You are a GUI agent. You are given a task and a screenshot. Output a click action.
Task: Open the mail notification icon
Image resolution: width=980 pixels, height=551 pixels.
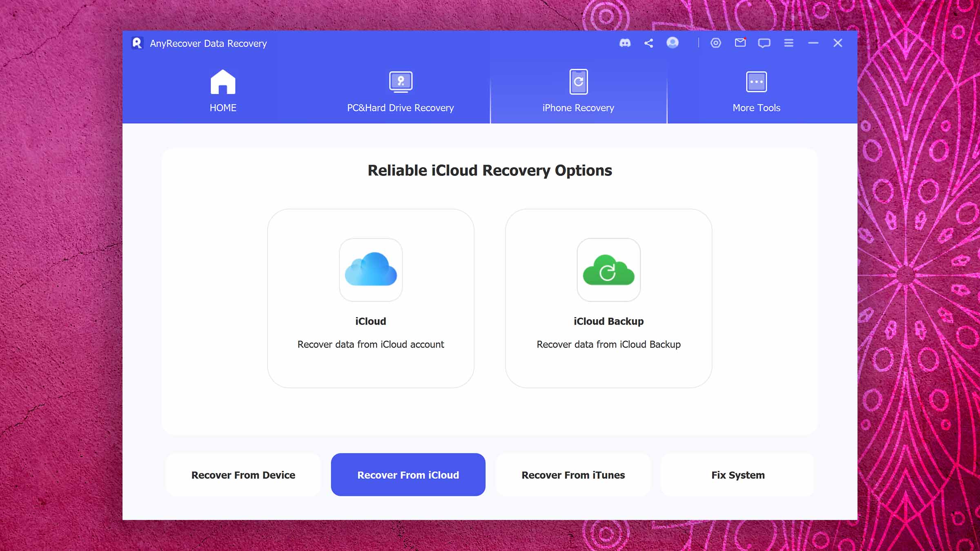(740, 42)
